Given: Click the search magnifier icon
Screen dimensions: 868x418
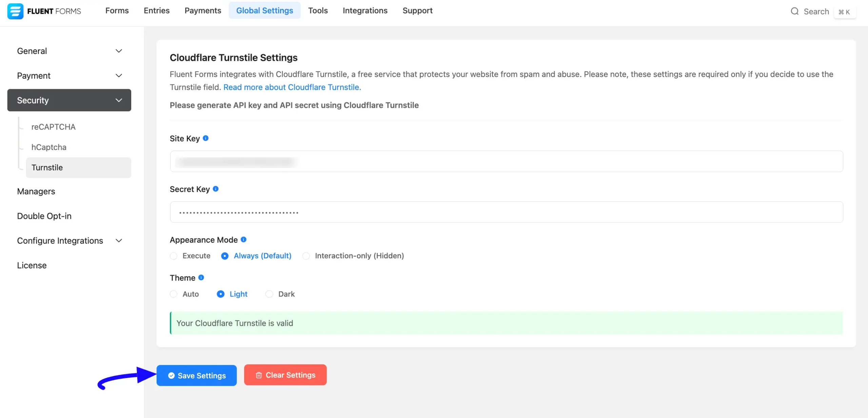Looking at the screenshot, I should coord(794,12).
